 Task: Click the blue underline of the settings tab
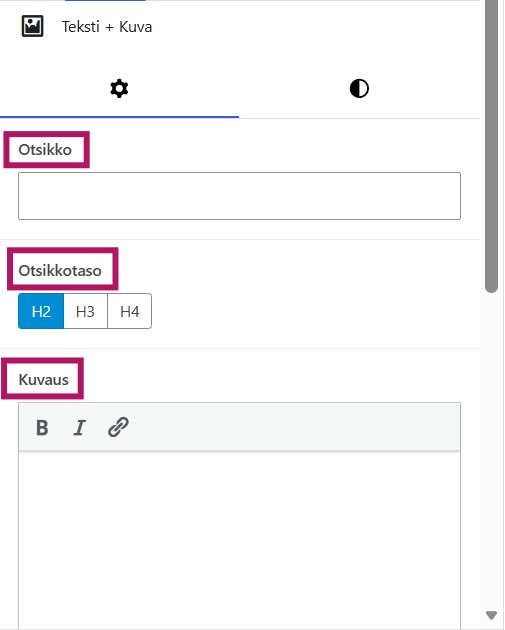coord(119,117)
